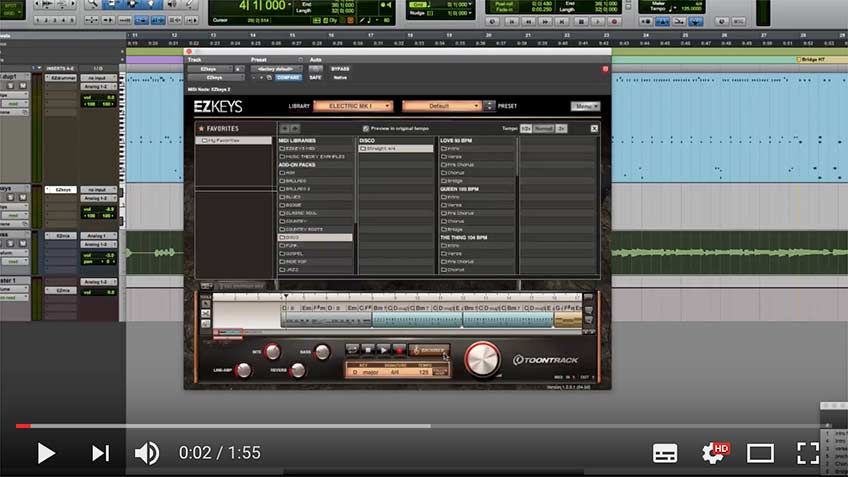Step the EZkeys preset selector arrows

[x=489, y=106]
